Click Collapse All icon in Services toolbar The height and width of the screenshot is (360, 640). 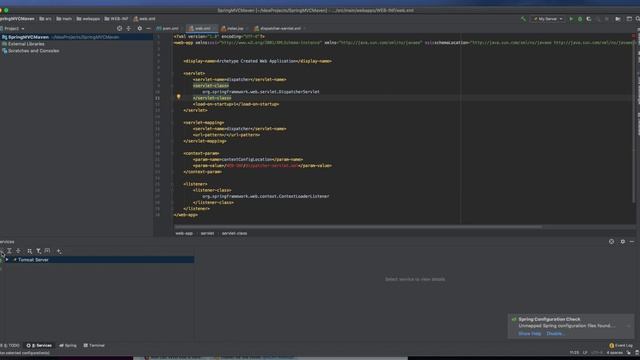(x=18, y=251)
